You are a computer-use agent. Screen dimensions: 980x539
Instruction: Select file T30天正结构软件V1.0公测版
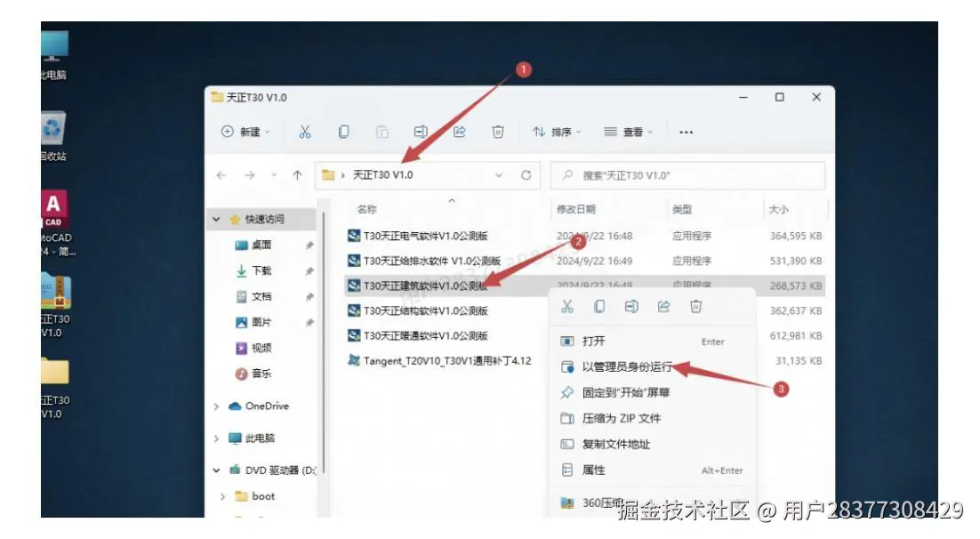click(426, 310)
